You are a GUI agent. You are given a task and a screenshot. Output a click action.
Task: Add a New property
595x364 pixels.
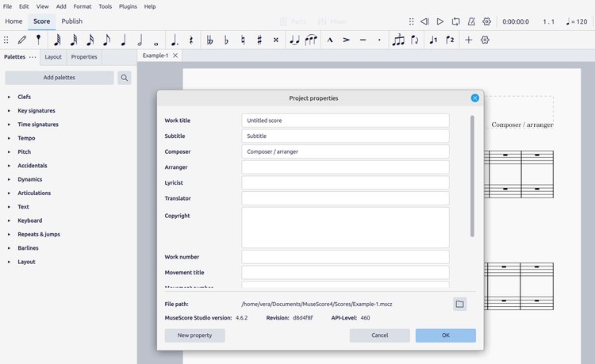click(x=194, y=335)
